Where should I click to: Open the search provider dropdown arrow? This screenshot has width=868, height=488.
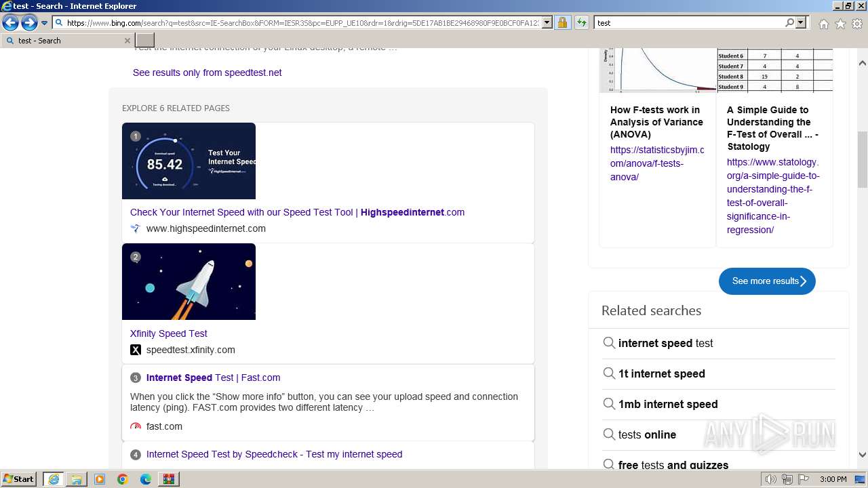(801, 22)
